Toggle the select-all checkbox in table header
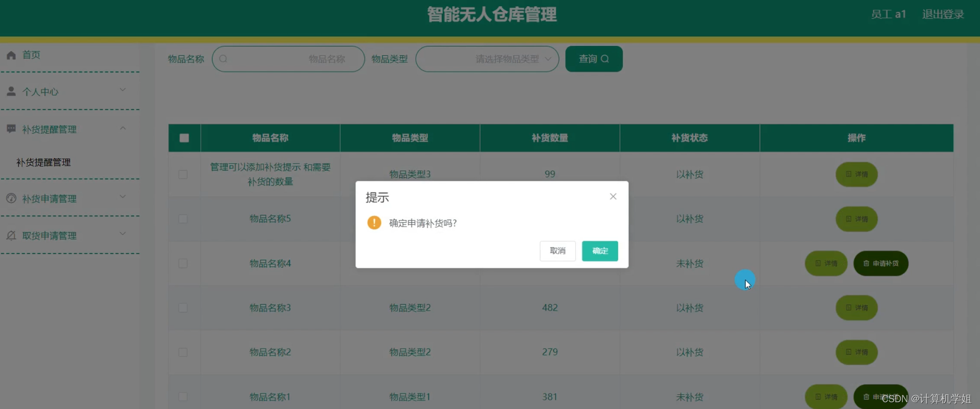This screenshot has width=980, height=409. click(184, 138)
